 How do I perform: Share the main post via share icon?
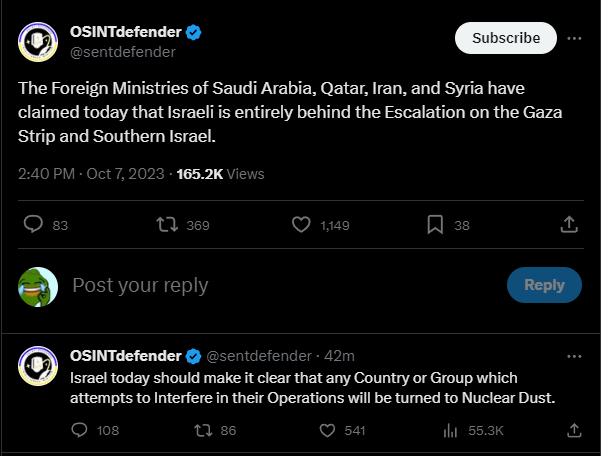point(569,225)
